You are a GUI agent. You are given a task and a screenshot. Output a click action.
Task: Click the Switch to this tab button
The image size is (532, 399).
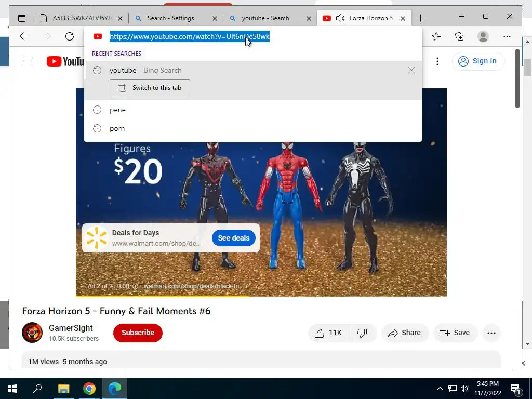coord(150,88)
